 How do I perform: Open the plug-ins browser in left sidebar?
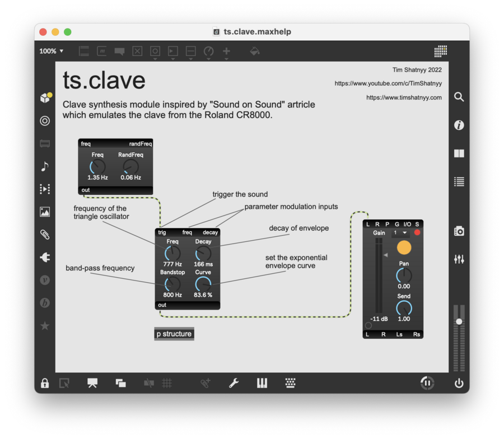tap(45, 258)
